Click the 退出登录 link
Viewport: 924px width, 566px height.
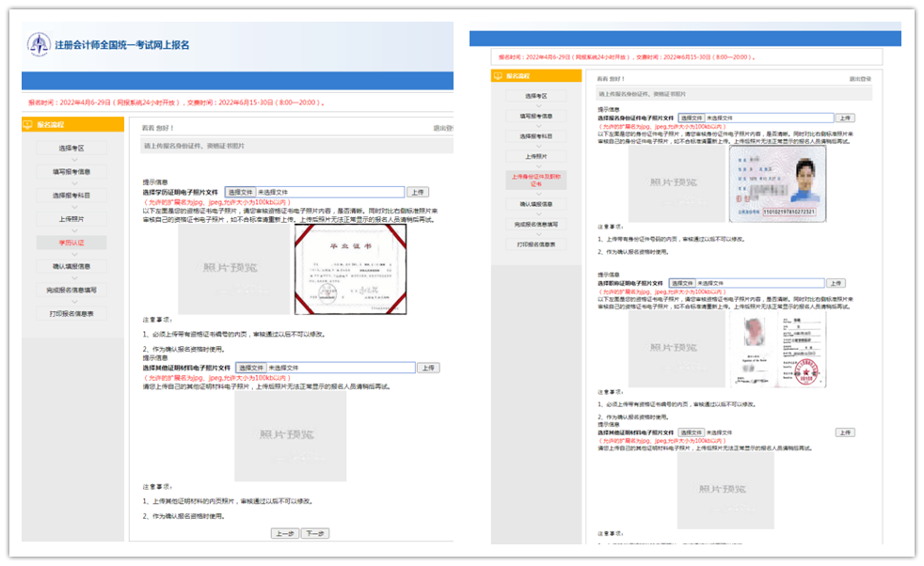coord(859,79)
